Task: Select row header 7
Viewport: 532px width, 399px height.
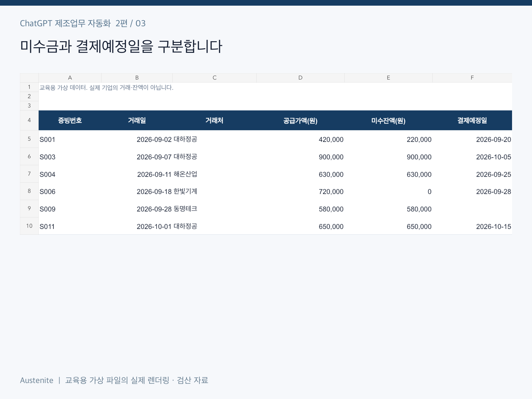Action: pyautogui.click(x=29, y=174)
